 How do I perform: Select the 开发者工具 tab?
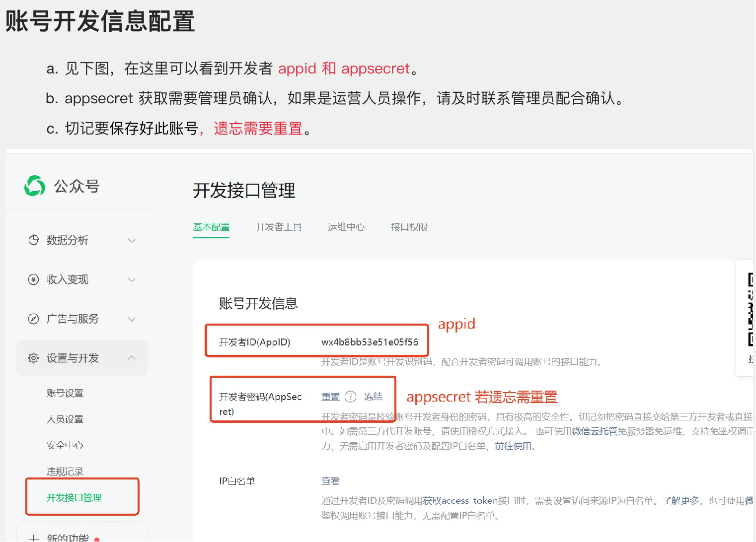(x=279, y=227)
